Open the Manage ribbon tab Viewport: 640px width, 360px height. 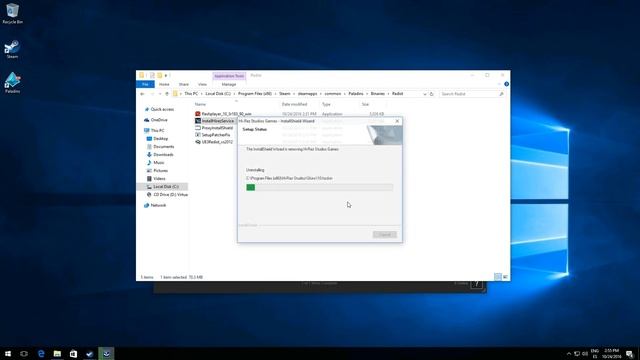click(x=229, y=84)
